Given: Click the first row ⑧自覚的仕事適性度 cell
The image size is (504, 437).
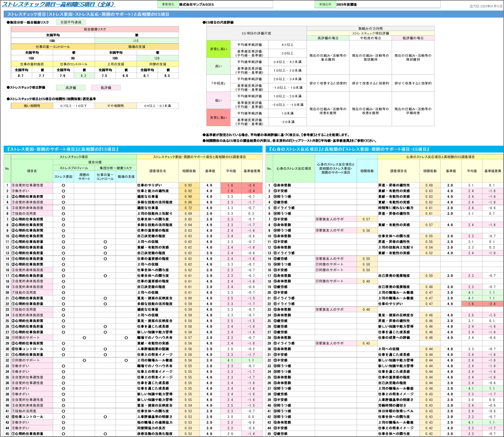Looking at the screenshot, I should pos(32,185).
